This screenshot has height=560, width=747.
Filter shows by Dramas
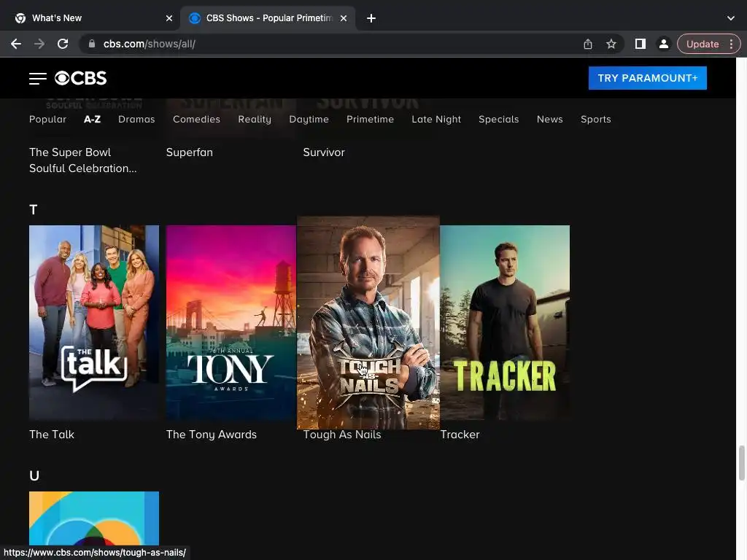136,120
